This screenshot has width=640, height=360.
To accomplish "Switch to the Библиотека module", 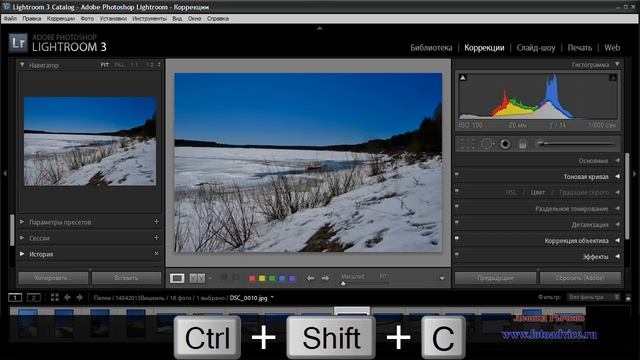I will (x=431, y=48).
